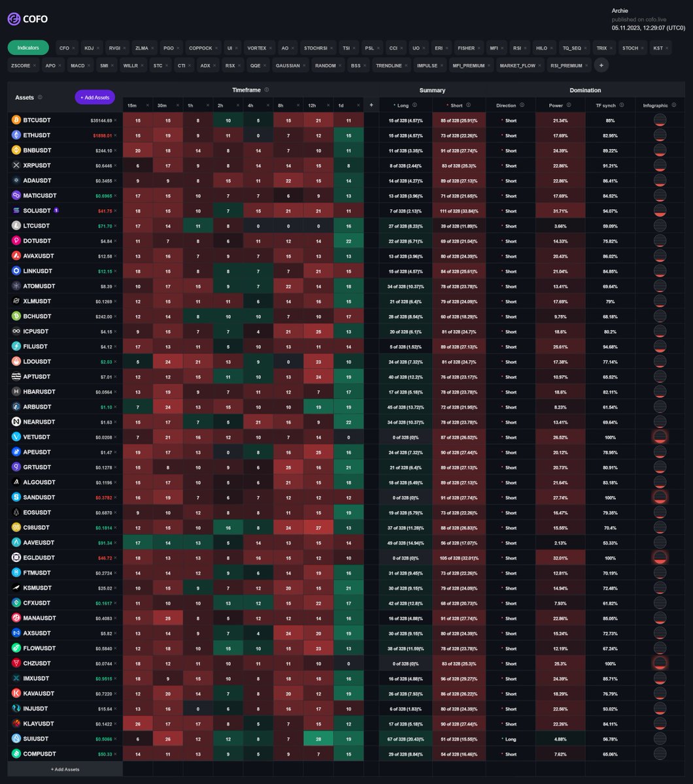The image size is (693, 784).
Task: Click the Avalanche icon beside AVAXUSDT
Action: [16, 255]
